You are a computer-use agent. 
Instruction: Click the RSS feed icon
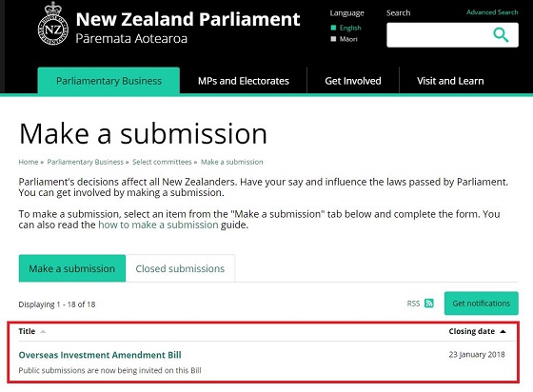(x=429, y=304)
